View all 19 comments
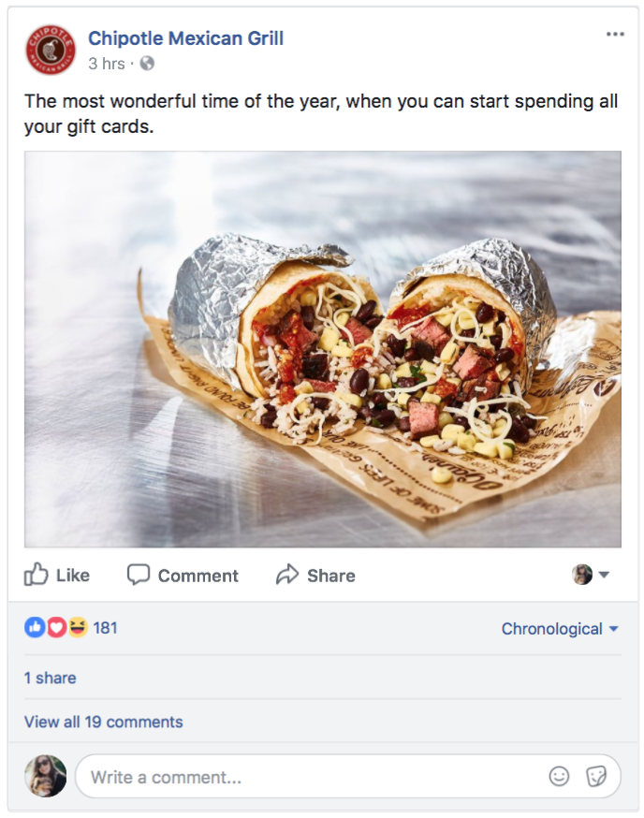Screen dimensions: 644x818 103,722
